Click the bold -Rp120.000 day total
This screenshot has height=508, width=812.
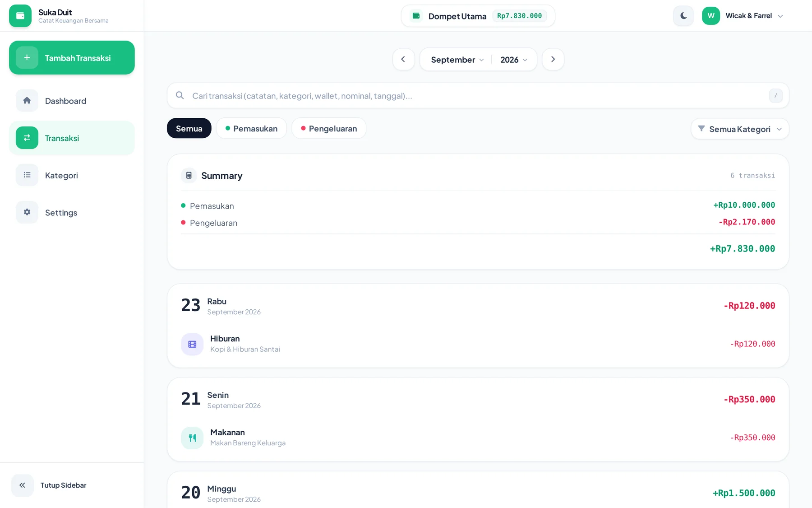749,306
